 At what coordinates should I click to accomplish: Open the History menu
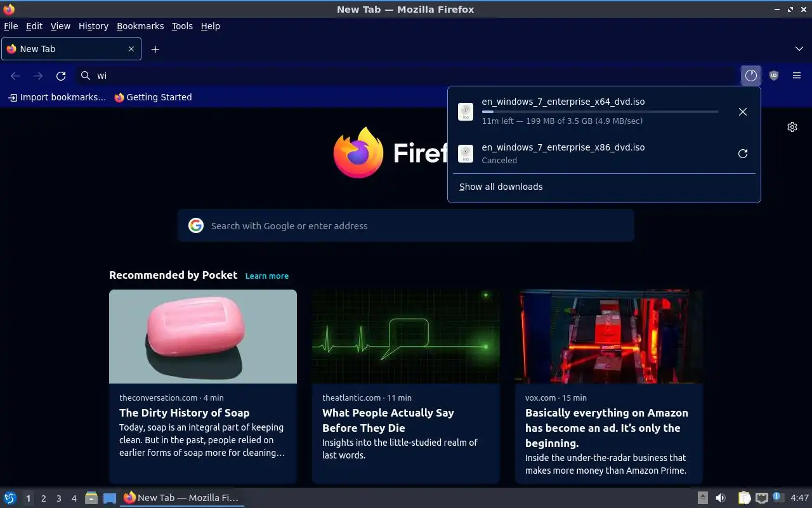point(93,26)
